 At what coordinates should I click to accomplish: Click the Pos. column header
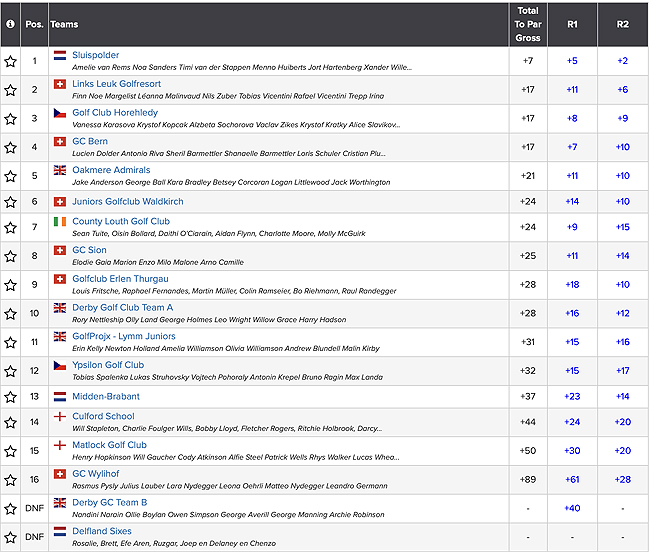coord(34,24)
